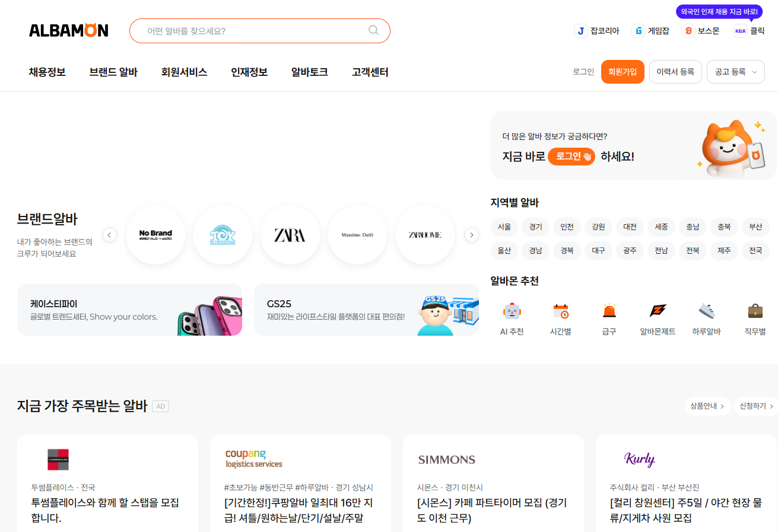Click the SIMMONS logo
778x532 pixels.
pos(446,460)
